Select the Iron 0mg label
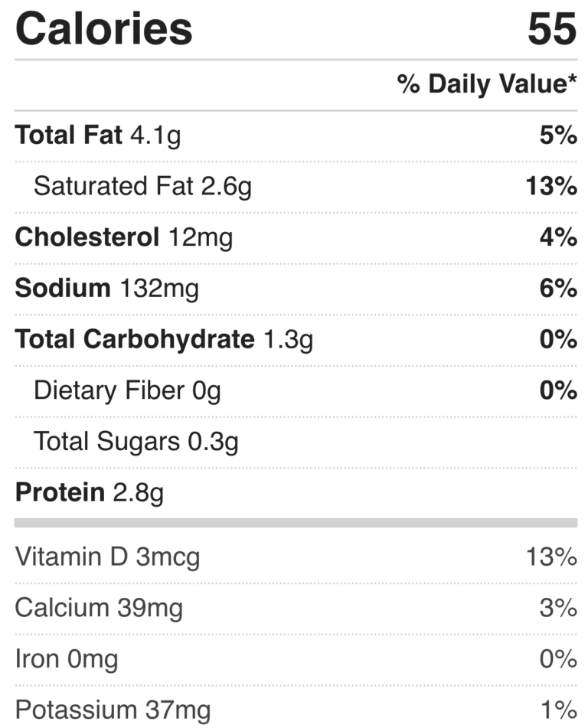The width and height of the screenshot is (588, 728). point(67,658)
